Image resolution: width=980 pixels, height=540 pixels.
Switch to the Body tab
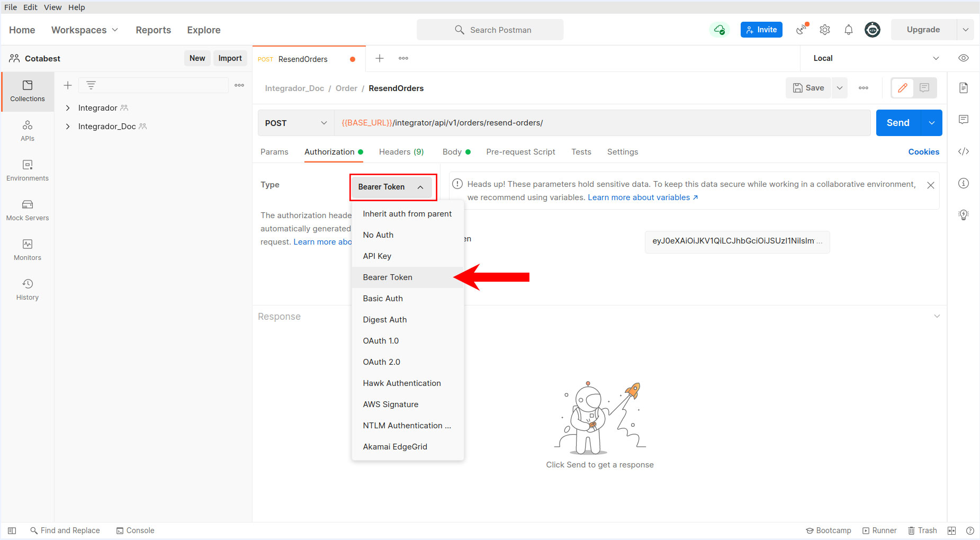pyautogui.click(x=456, y=152)
